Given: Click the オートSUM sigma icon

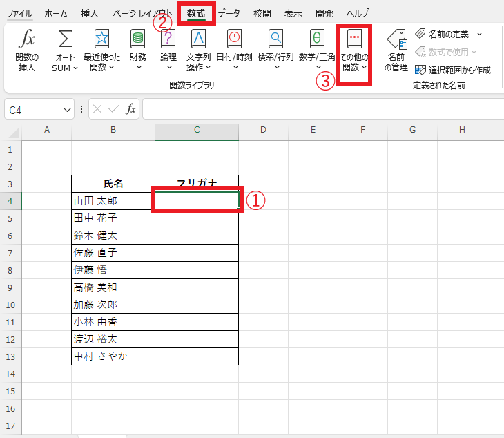Looking at the screenshot, I should point(66,39).
